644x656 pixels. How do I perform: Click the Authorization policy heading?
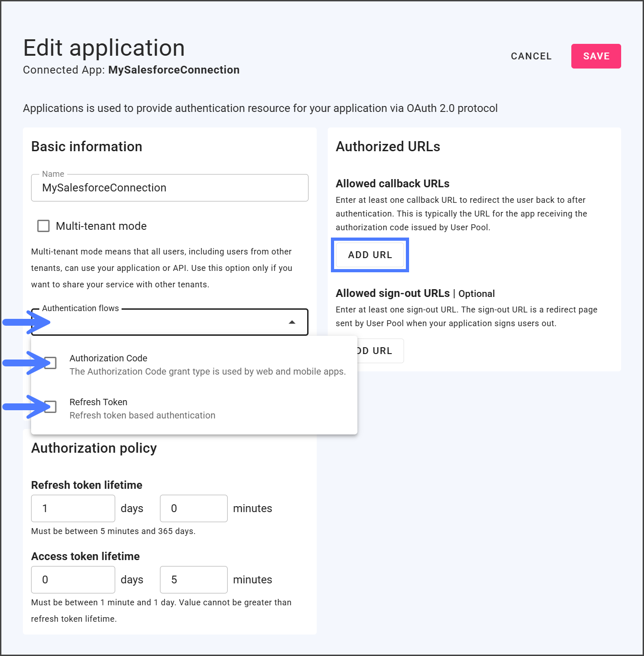(x=94, y=448)
